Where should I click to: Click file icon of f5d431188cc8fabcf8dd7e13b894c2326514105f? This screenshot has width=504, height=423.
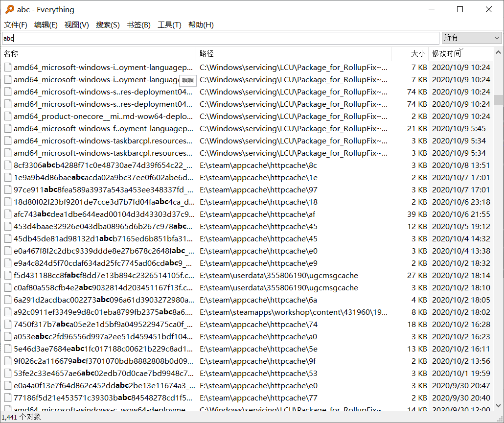click(x=8, y=275)
